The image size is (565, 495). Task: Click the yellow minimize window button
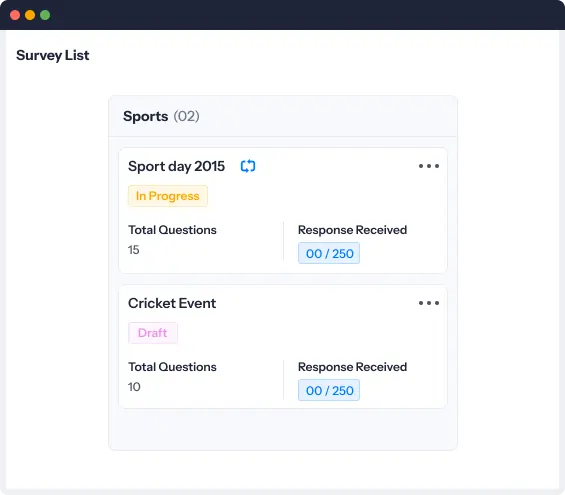pos(30,15)
